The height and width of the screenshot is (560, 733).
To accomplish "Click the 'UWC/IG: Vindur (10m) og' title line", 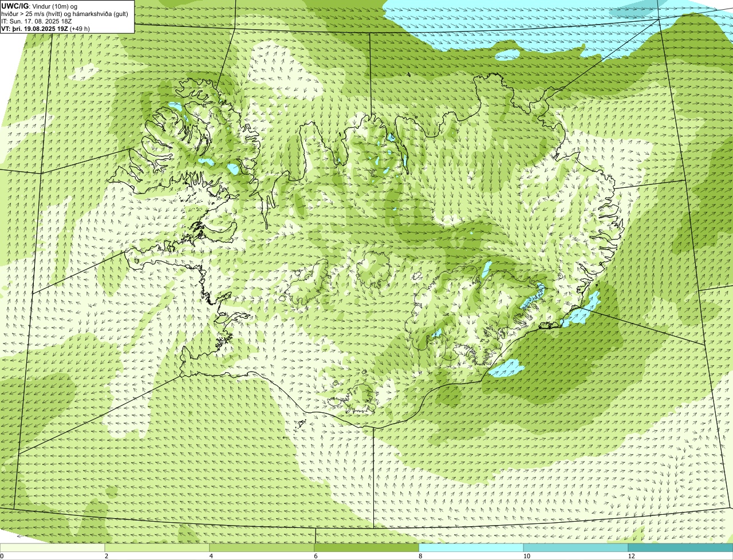I will pyautogui.click(x=39, y=6).
